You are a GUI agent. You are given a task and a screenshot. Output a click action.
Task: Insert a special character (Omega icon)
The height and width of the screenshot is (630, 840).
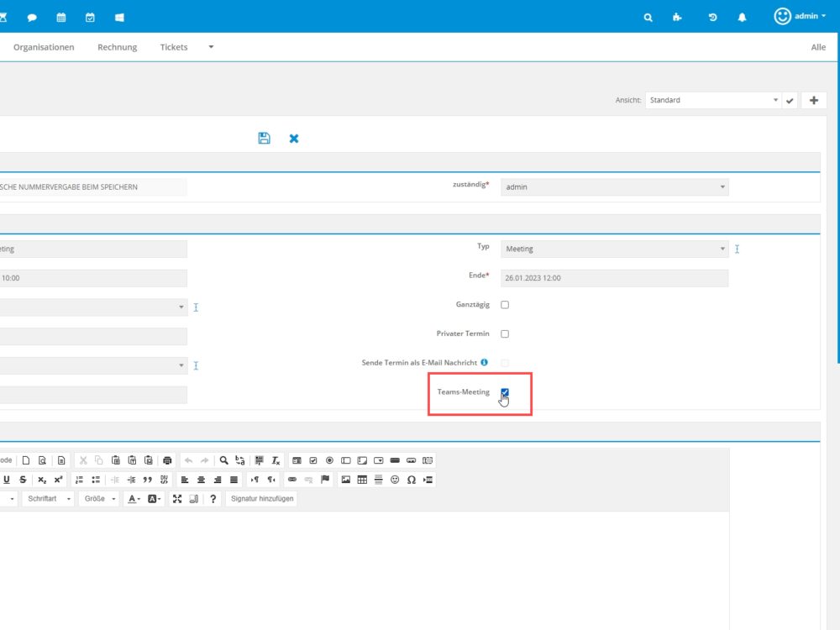[x=412, y=480]
